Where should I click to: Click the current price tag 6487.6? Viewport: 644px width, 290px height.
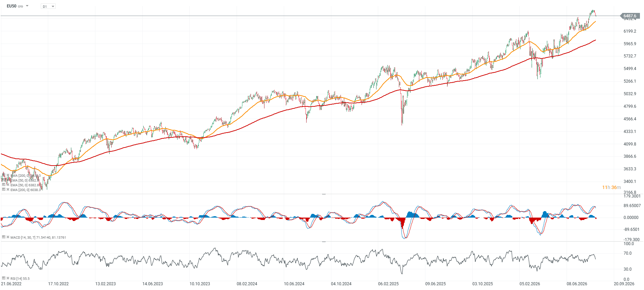point(630,16)
